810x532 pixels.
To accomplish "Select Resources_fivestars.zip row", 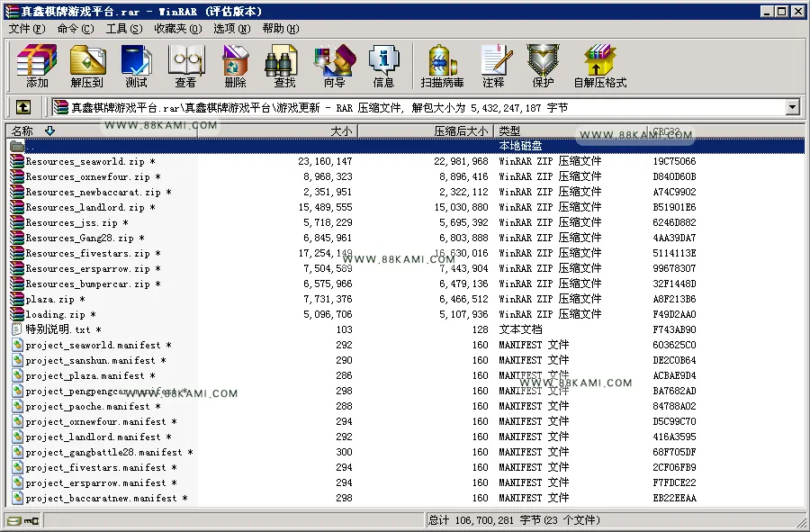I will pyautogui.click(x=406, y=253).
